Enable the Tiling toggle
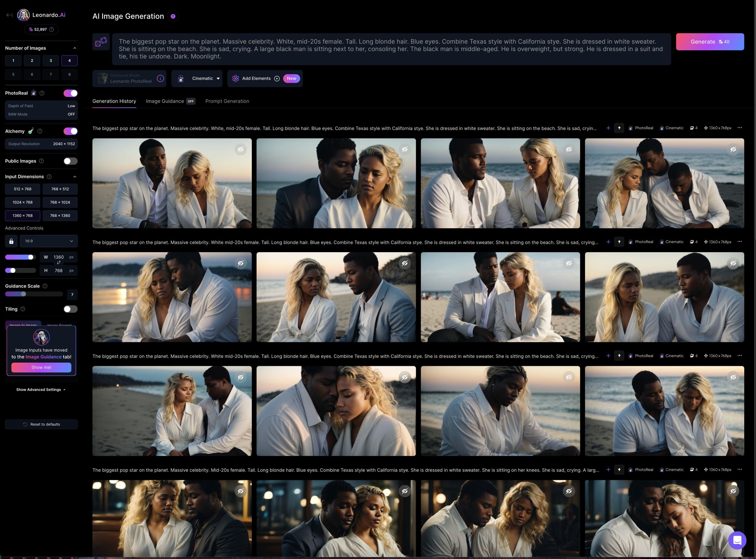The width and height of the screenshot is (756, 559). point(70,309)
